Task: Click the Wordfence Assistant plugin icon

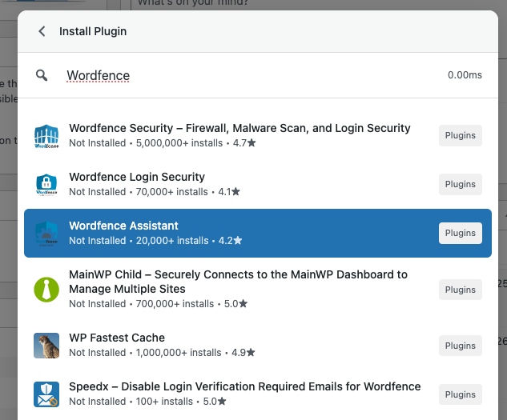Action: coord(46,233)
